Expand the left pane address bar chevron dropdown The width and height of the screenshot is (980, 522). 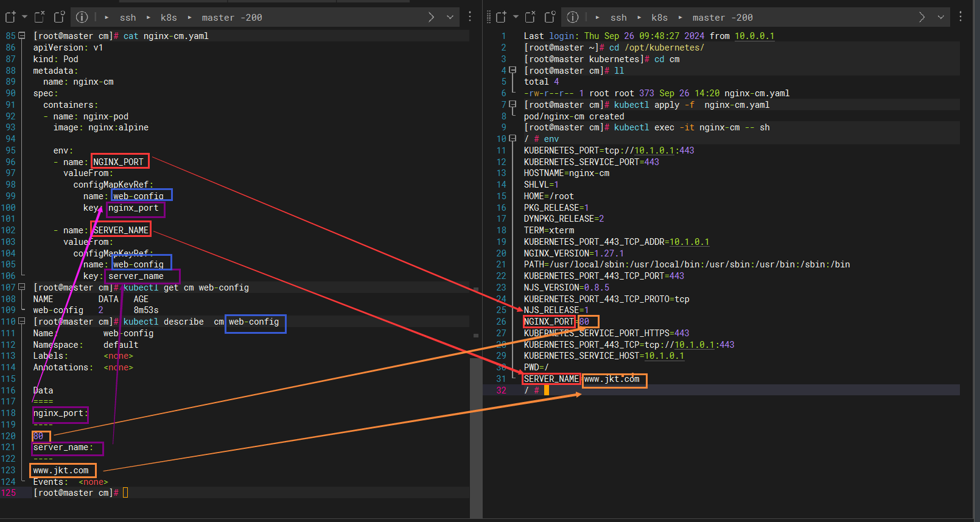[x=450, y=17]
